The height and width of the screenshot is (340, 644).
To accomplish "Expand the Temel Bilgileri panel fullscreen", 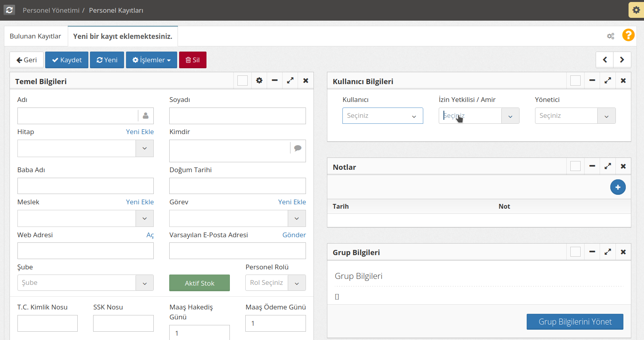I will click(290, 81).
